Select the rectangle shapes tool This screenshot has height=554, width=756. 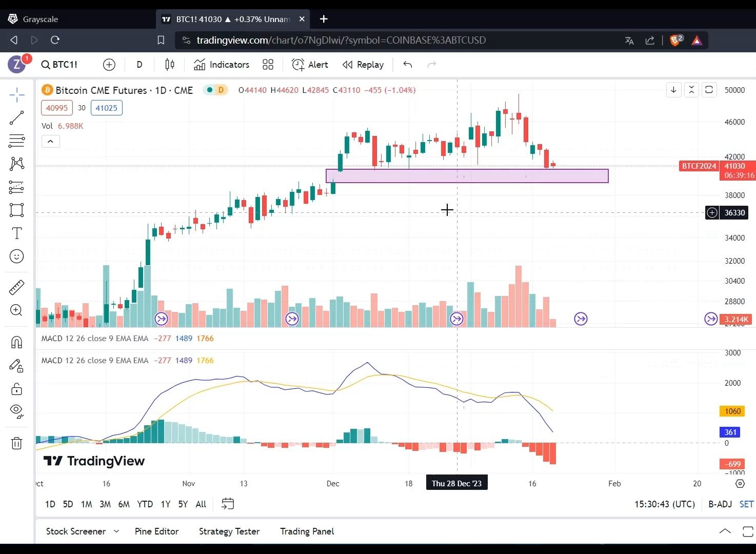tap(16, 210)
